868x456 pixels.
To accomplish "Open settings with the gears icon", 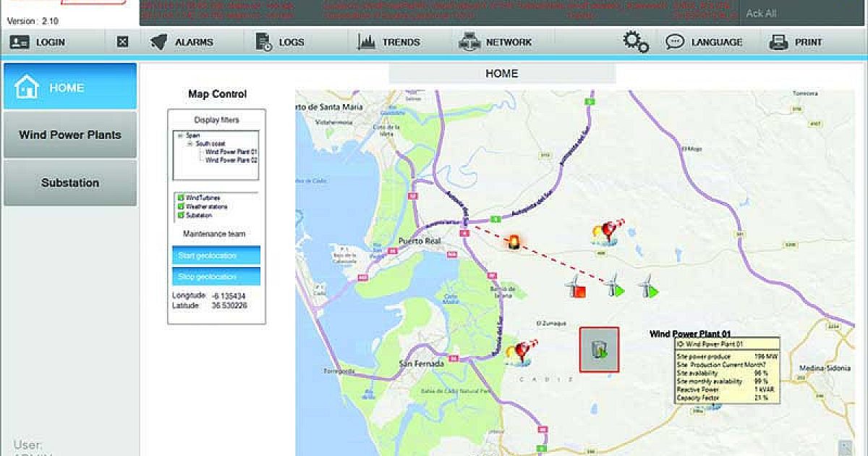I will point(636,42).
